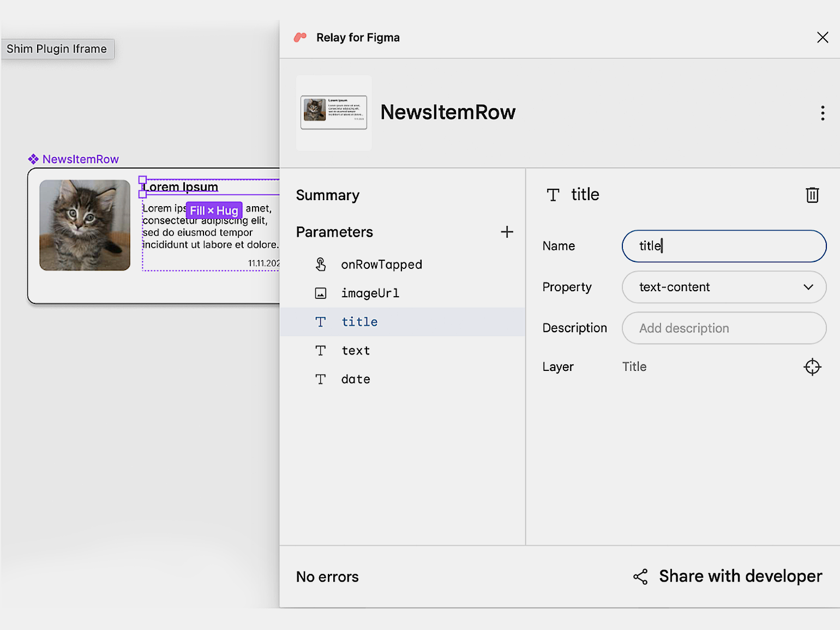The width and height of the screenshot is (840, 630).
Task: Click the NewsItemRow component thumbnail
Action: point(334,112)
